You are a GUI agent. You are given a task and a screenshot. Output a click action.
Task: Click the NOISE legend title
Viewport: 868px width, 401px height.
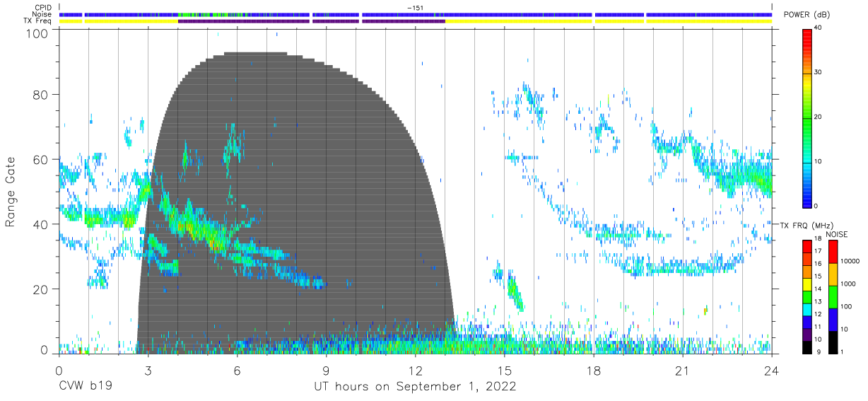pyautogui.click(x=837, y=233)
